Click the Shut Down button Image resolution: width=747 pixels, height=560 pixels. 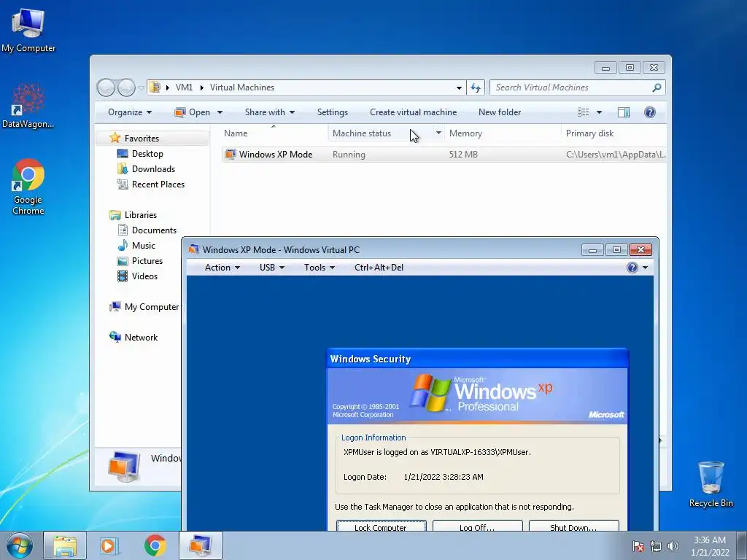573,526
